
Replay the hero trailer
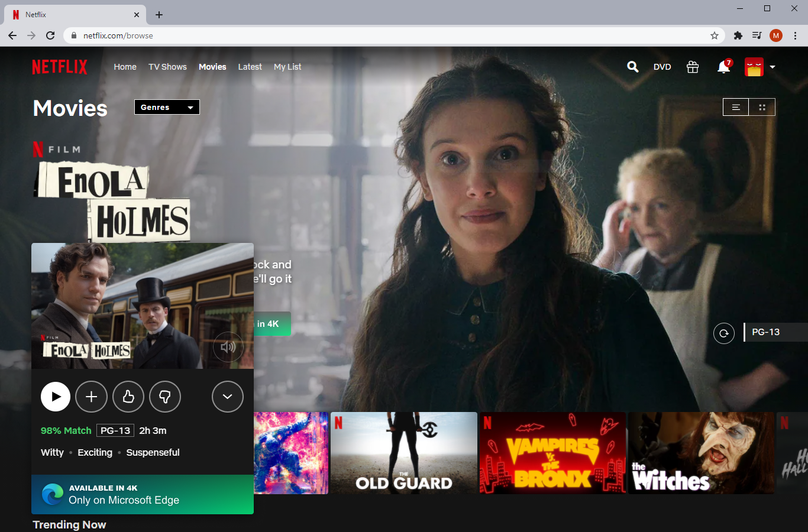(724, 333)
